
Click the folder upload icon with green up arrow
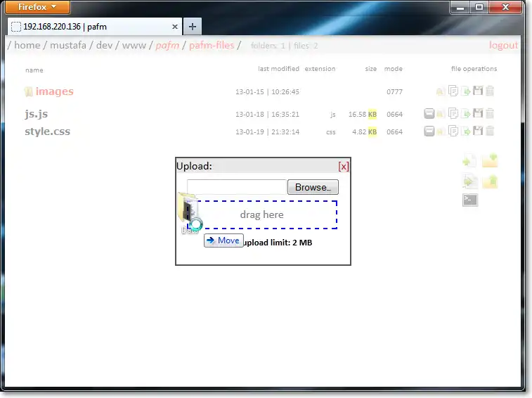pos(490,181)
